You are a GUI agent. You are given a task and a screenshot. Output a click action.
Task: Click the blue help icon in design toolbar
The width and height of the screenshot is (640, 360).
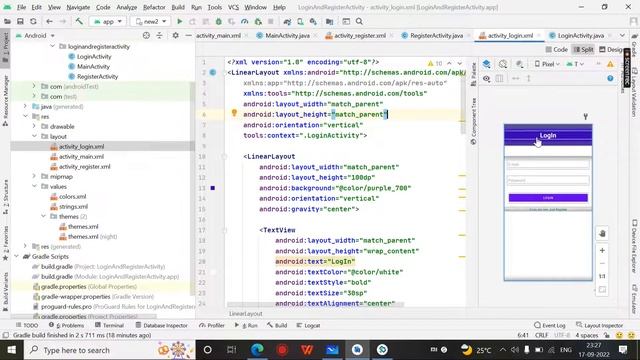point(610,78)
